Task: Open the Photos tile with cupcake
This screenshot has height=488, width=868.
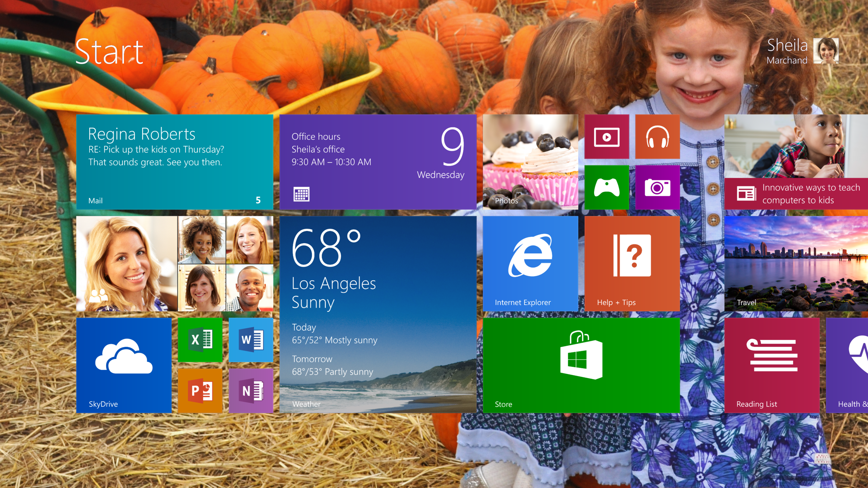Action: click(530, 162)
